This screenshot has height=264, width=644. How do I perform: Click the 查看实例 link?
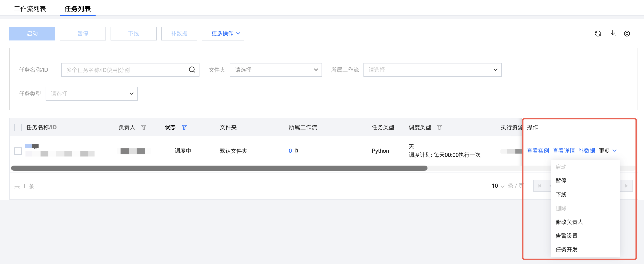point(538,151)
